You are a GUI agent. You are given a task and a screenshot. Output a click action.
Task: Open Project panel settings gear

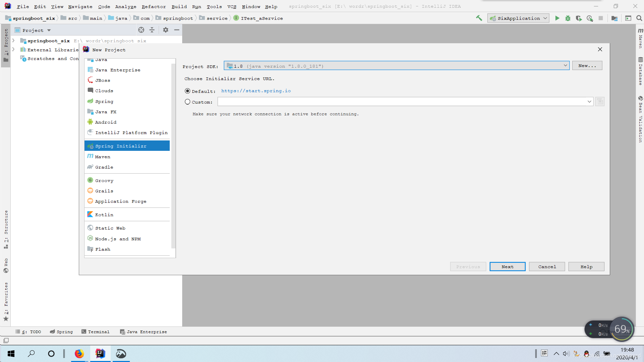pyautogui.click(x=166, y=30)
